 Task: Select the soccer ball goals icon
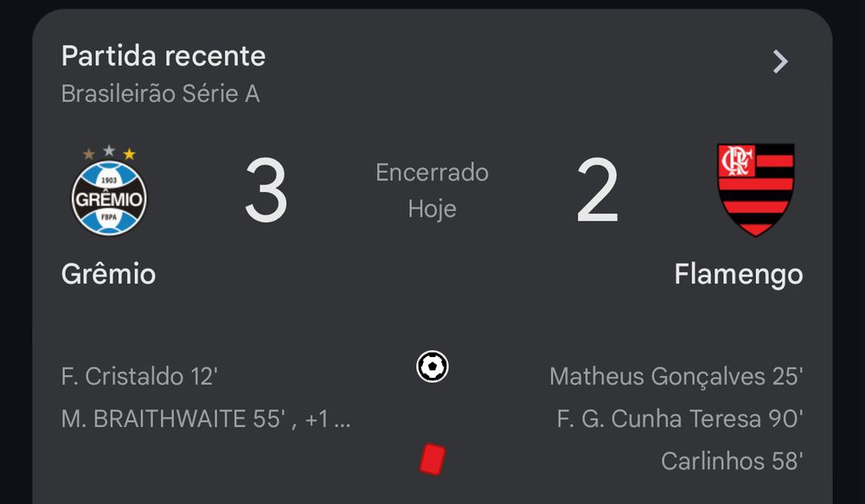coord(432,367)
